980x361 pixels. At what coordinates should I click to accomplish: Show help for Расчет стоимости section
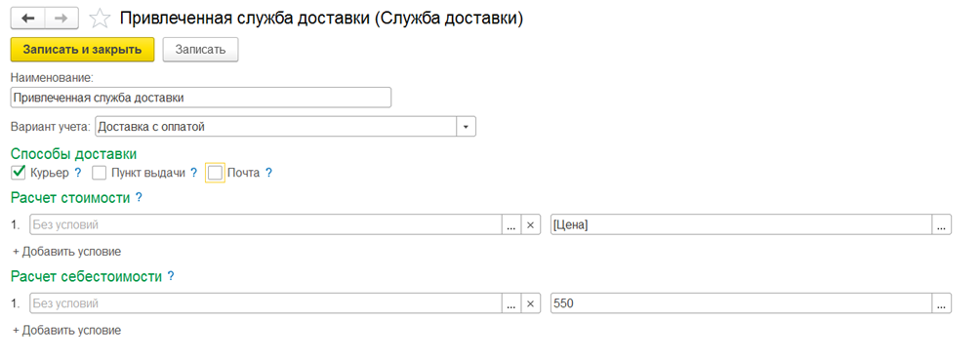tap(139, 198)
